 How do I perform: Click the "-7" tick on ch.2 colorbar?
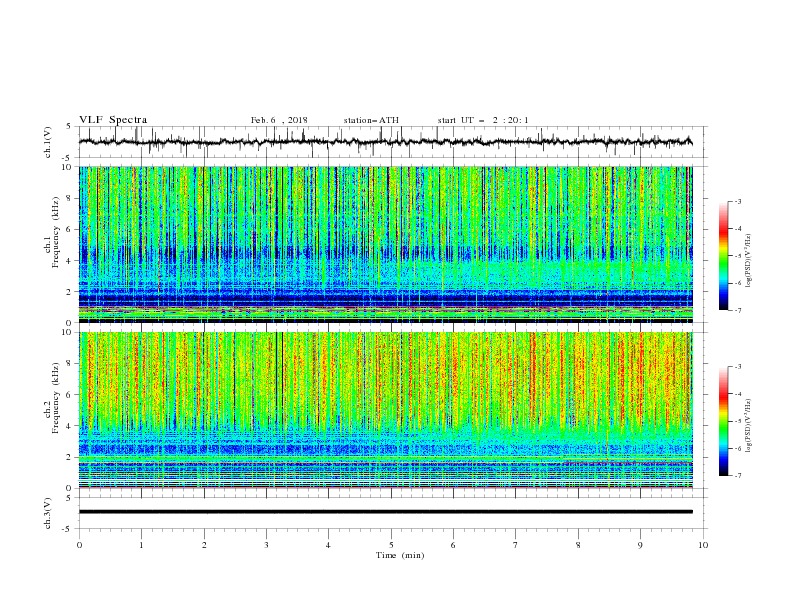tap(738, 476)
